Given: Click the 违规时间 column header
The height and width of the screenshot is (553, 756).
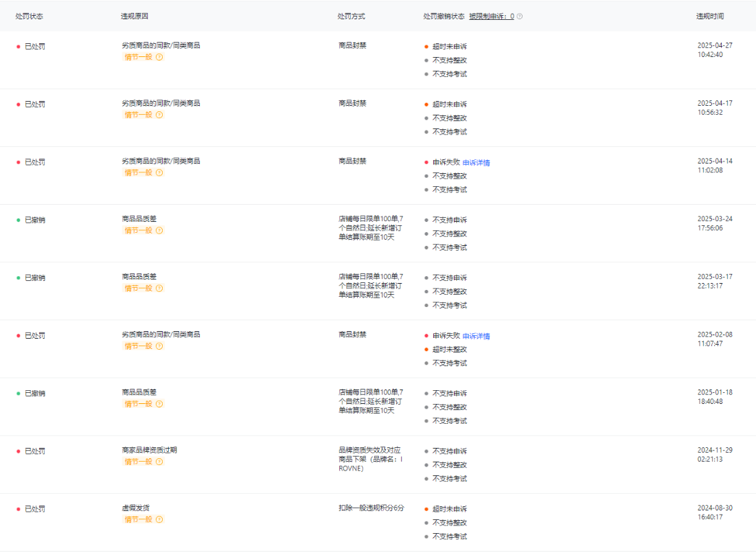Looking at the screenshot, I should click(x=709, y=16).
